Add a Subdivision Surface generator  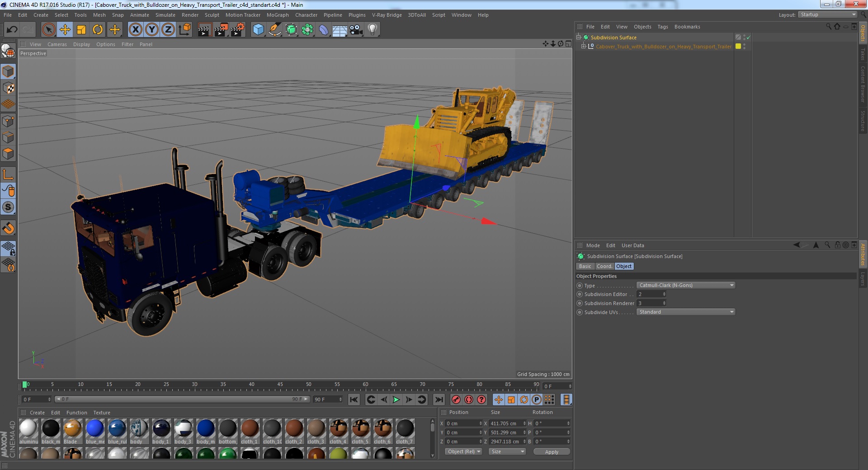coord(292,30)
